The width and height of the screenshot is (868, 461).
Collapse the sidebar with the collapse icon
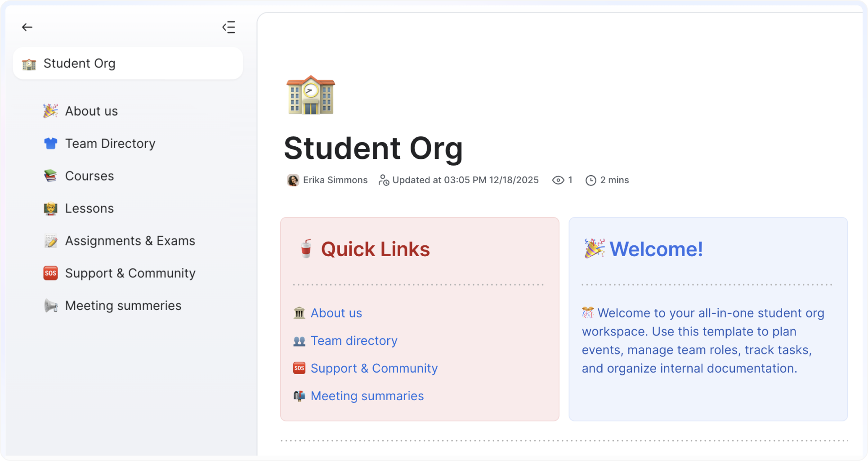pos(229,27)
